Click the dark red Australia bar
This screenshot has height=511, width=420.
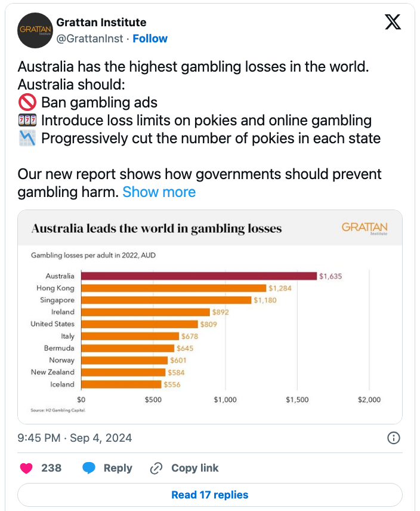point(199,276)
